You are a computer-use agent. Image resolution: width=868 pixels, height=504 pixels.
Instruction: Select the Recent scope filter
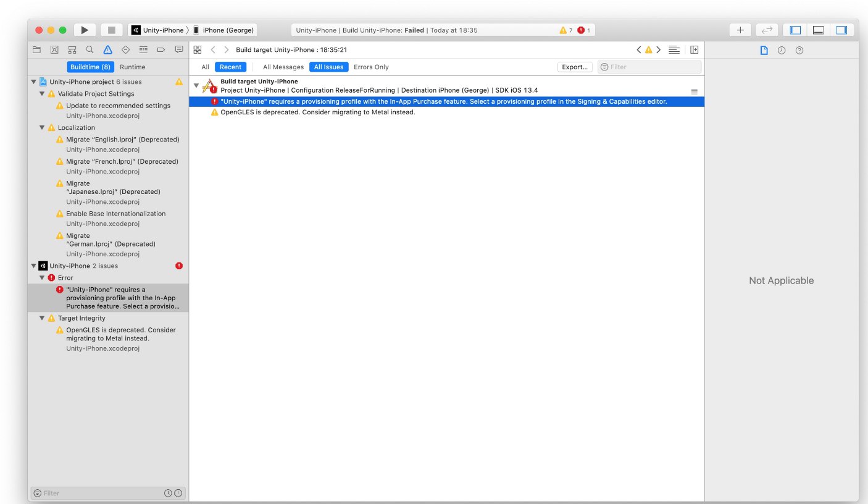click(x=230, y=67)
